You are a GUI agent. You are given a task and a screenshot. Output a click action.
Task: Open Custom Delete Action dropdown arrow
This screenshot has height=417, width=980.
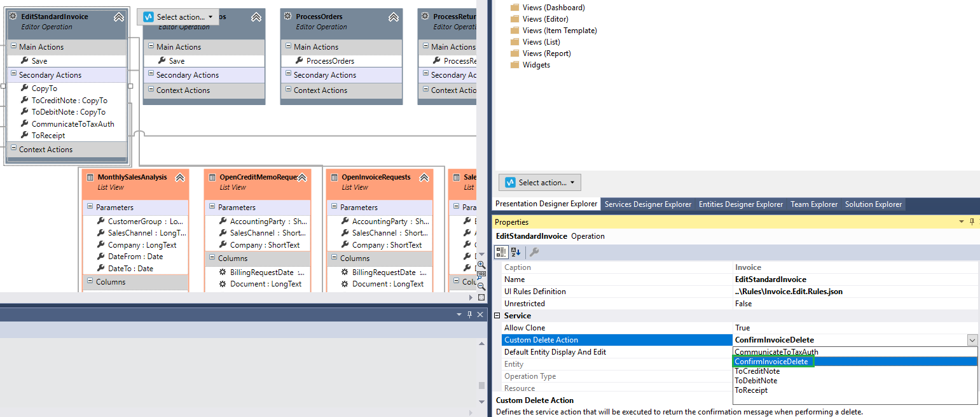coord(972,341)
